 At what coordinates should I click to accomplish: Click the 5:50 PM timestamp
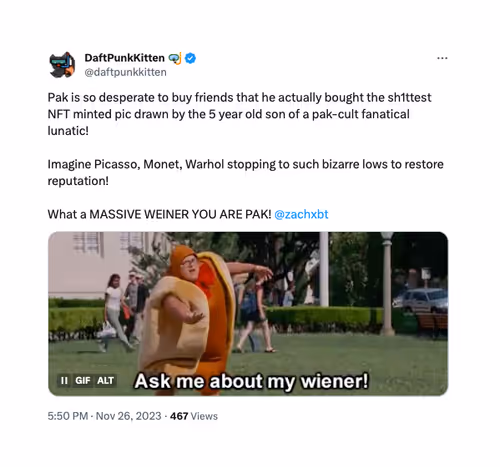click(x=68, y=416)
